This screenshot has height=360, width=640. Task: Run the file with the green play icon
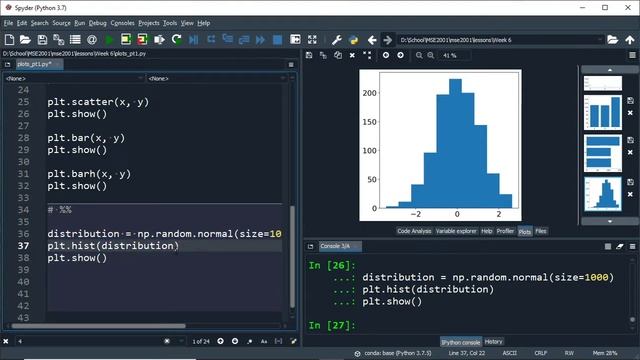(109, 40)
